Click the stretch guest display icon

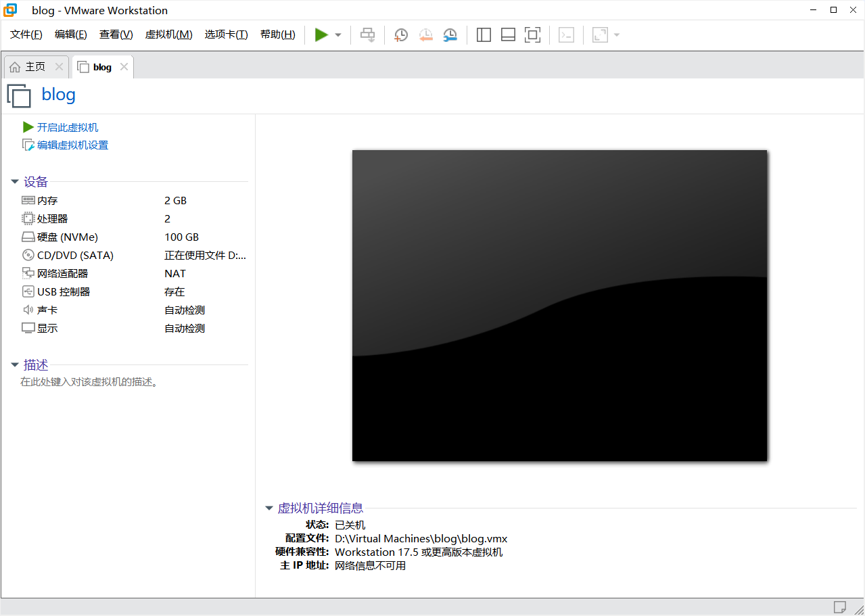600,35
